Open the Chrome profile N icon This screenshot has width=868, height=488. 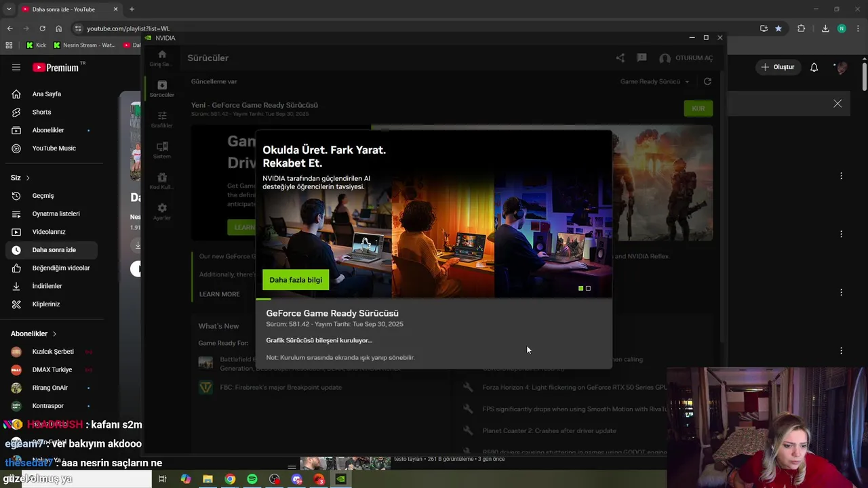click(x=842, y=28)
